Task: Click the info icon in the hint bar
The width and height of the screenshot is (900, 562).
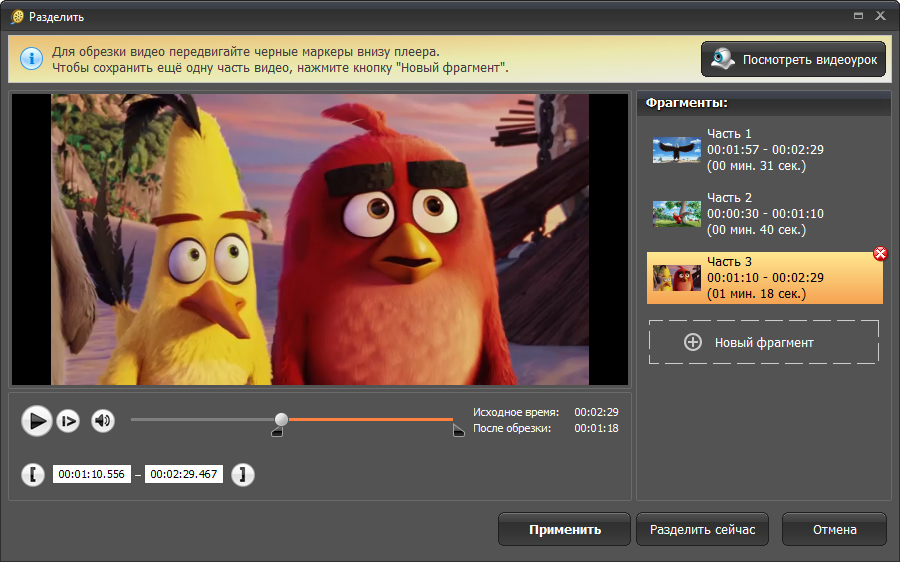Action: (32, 59)
